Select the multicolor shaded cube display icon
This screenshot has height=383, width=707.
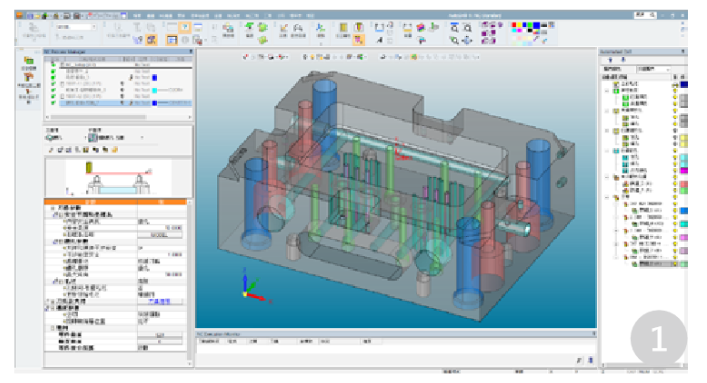point(420,28)
